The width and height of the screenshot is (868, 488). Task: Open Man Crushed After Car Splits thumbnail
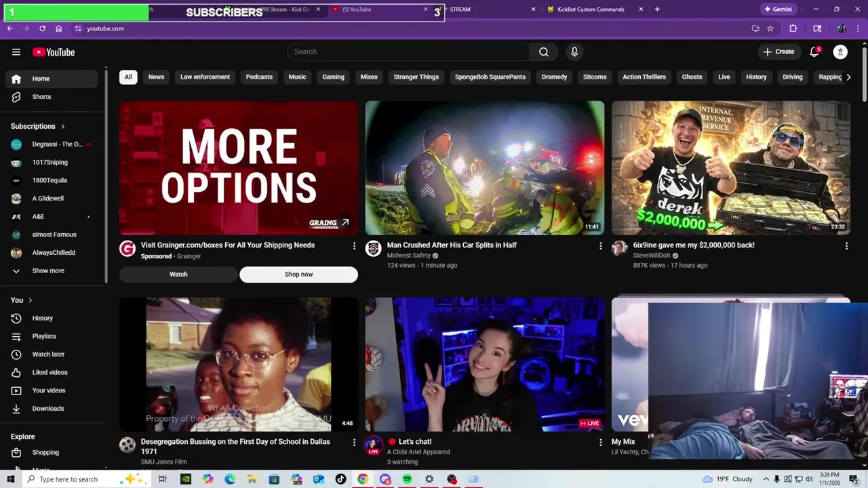pos(485,168)
